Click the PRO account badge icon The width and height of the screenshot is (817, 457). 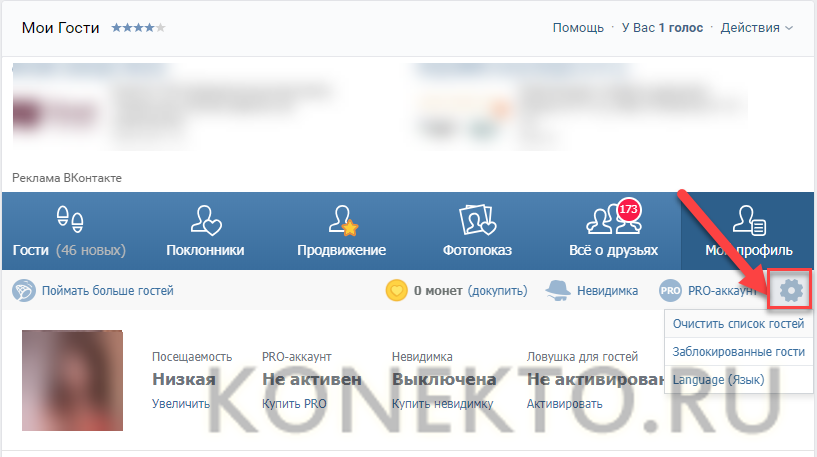pyautogui.click(x=671, y=291)
